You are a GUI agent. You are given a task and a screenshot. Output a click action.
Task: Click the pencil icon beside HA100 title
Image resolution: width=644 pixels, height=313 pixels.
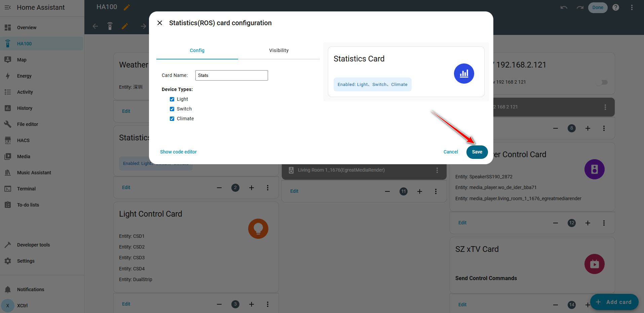click(127, 7)
